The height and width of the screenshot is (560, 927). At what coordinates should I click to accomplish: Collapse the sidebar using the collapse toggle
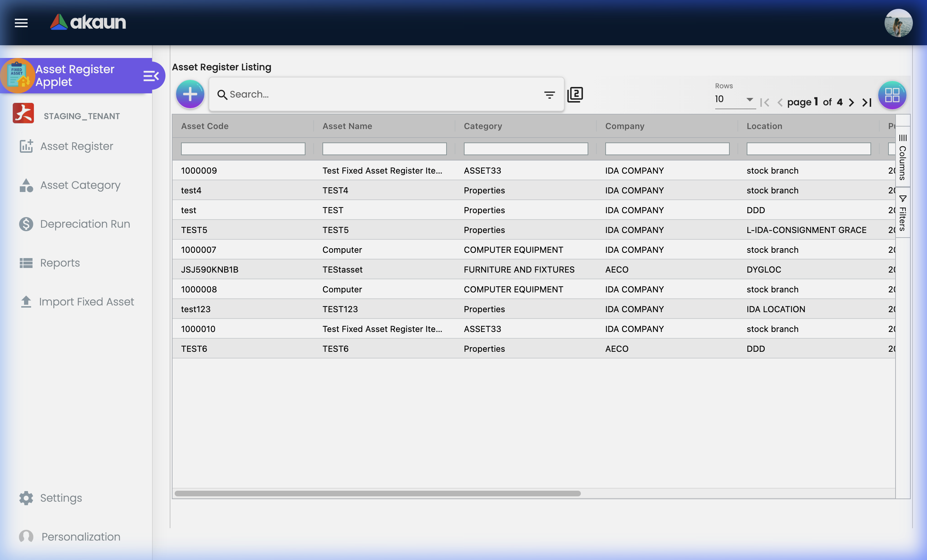pyautogui.click(x=151, y=75)
